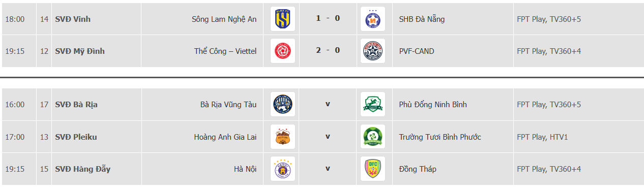Open the SHB Đà Nẵng team name
This screenshot has height=190, width=644.
tap(422, 19)
